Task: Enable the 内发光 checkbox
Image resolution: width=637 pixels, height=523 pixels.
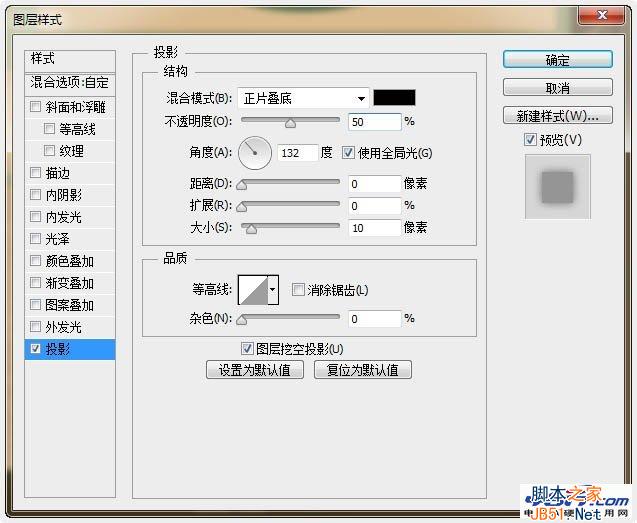Action: 35,217
